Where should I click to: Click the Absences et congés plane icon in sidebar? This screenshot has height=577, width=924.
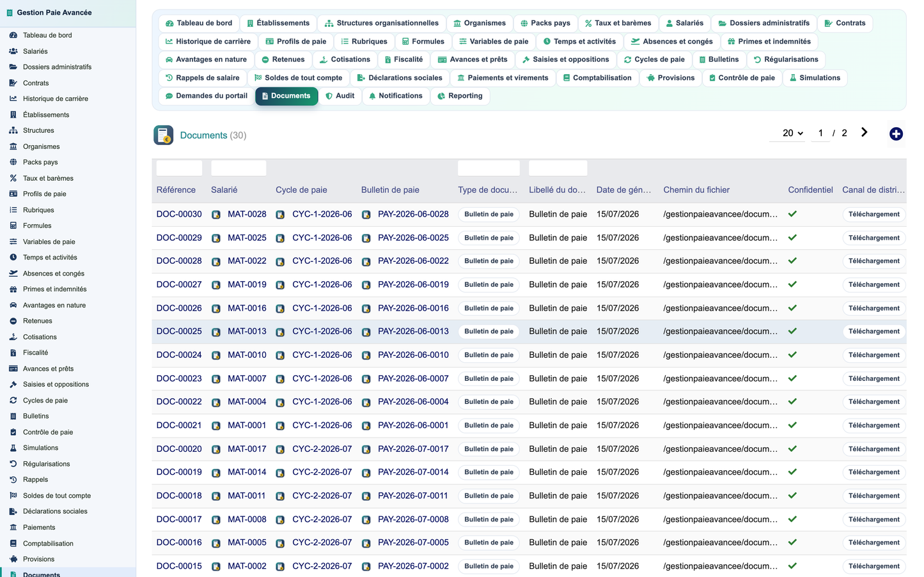pyautogui.click(x=13, y=273)
